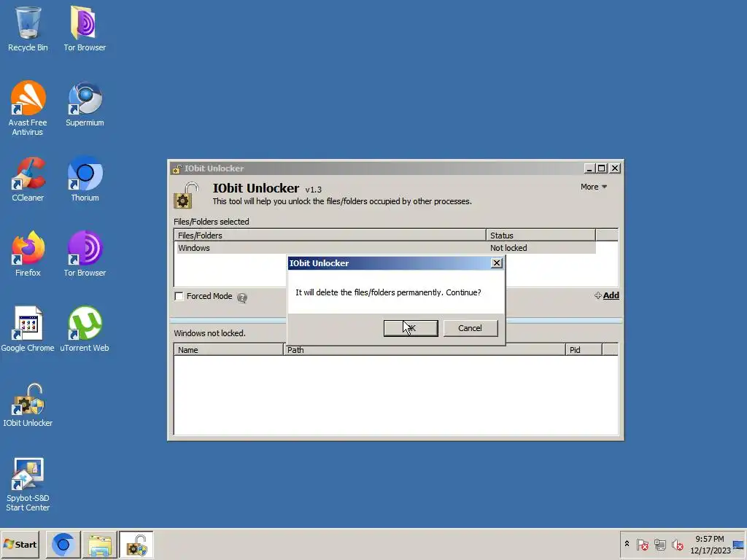Click the Pid column header

[x=584, y=350]
